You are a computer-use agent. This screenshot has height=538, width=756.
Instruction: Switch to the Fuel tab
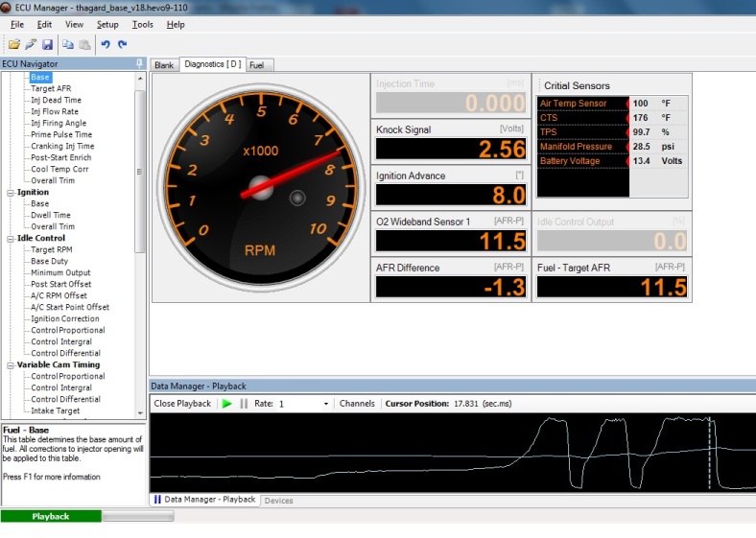click(x=257, y=65)
